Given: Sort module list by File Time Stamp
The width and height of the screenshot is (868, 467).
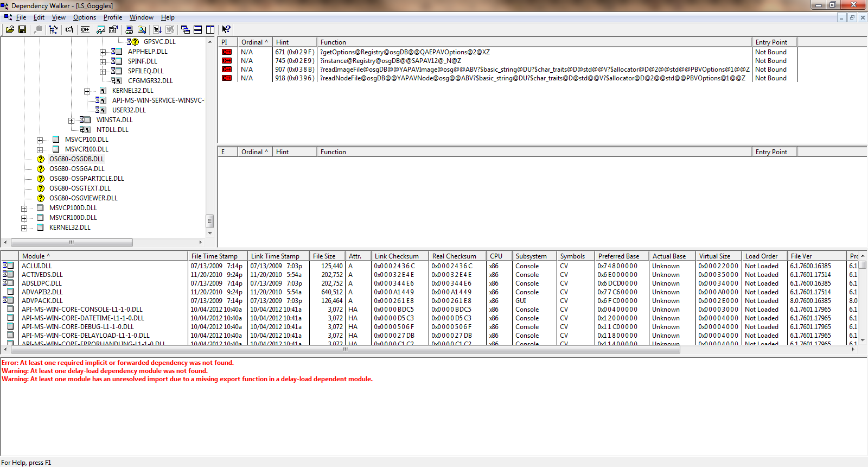Looking at the screenshot, I should (218, 256).
